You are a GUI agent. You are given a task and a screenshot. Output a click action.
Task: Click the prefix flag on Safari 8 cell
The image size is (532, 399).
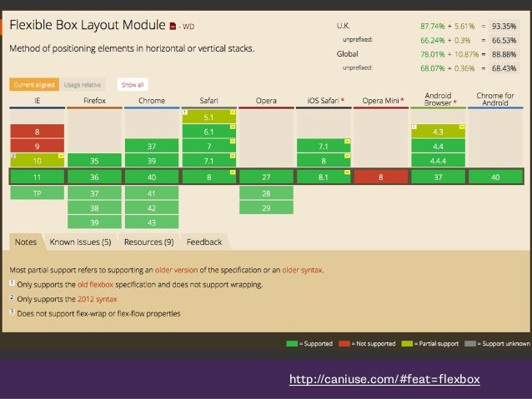[233, 172]
